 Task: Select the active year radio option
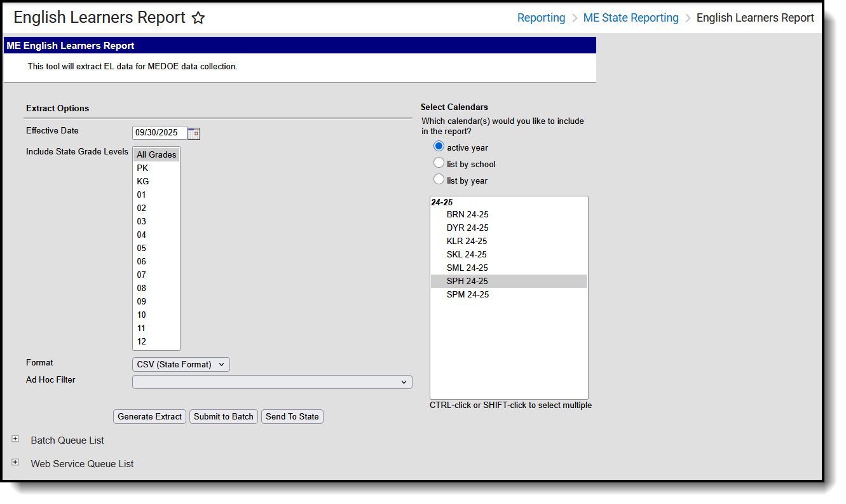(439, 146)
